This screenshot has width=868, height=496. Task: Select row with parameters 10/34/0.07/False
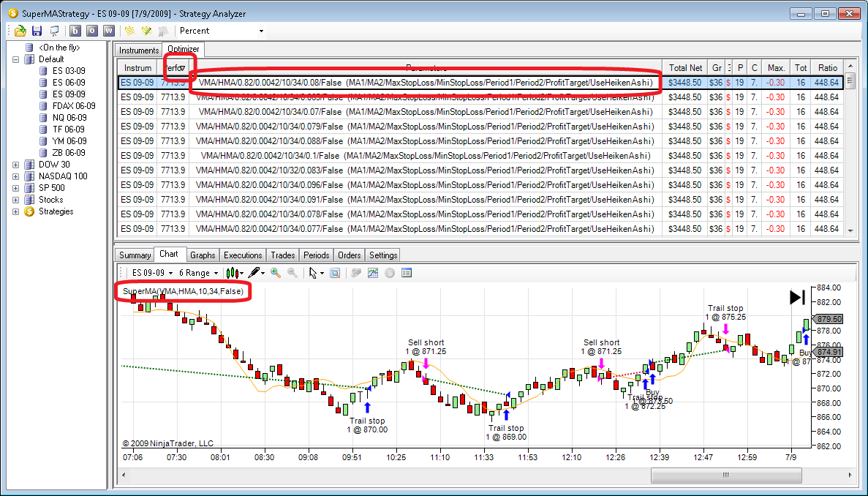481,112
